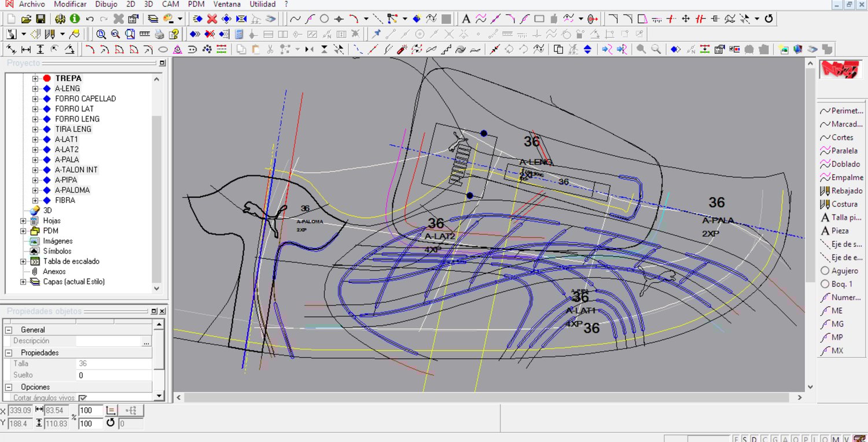868x442 pixels.
Task: Open the Dibujo menu
Action: 106,4
